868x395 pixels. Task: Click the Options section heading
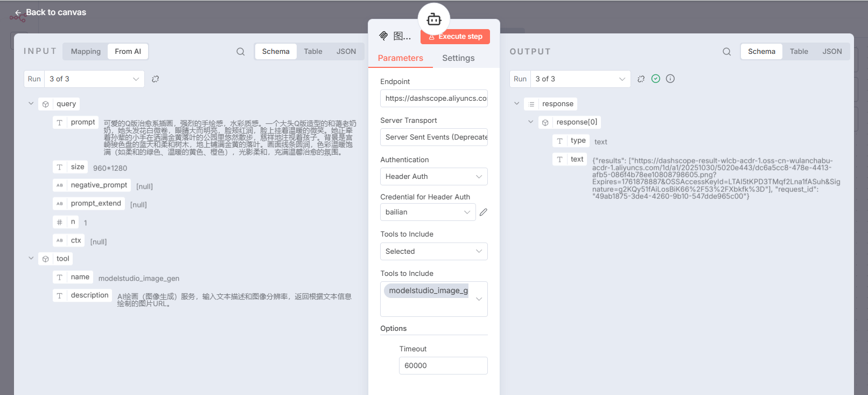394,329
